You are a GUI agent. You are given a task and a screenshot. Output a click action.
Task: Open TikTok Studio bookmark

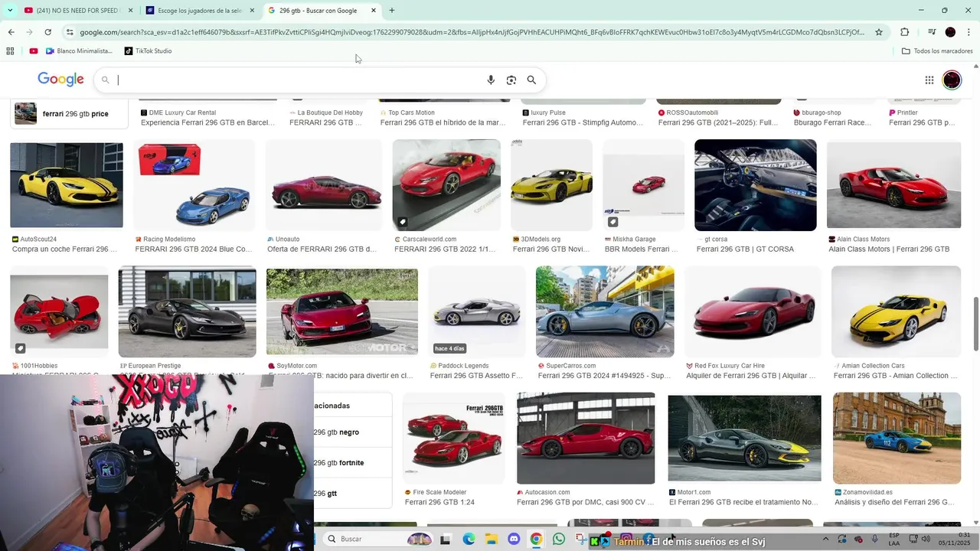148,51
